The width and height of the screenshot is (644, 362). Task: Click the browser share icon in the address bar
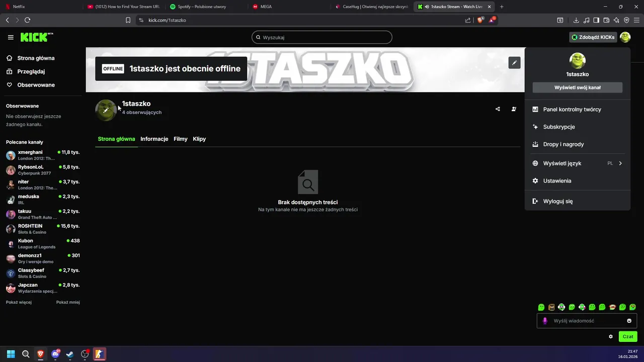[468, 20]
